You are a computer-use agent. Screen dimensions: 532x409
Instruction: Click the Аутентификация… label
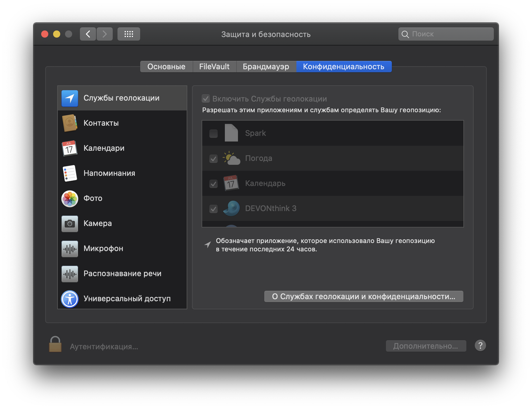tap(104, 347)
